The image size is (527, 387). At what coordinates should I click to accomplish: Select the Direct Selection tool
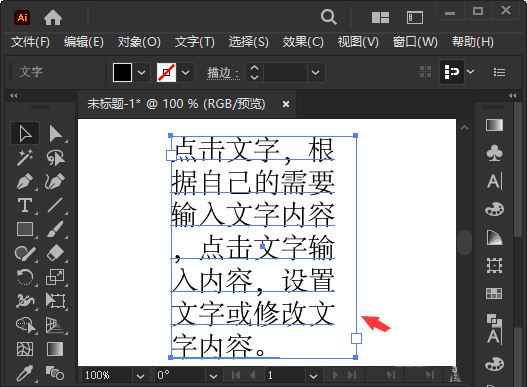56,133
